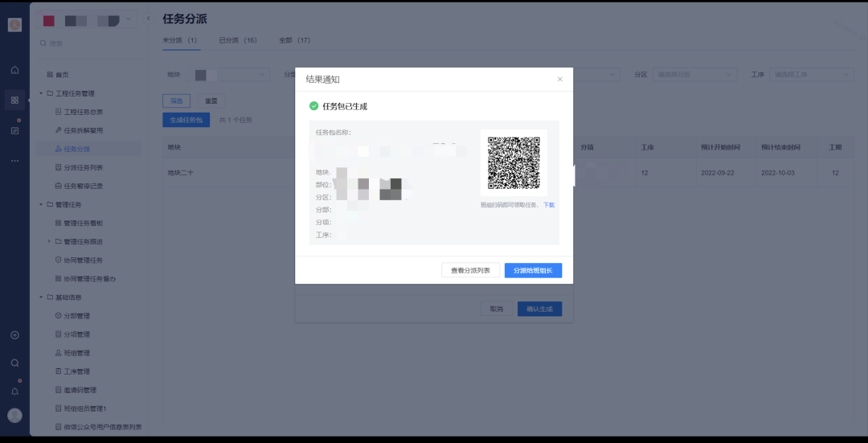Select 任务分派 in sidebar

[x=88, y=149]
